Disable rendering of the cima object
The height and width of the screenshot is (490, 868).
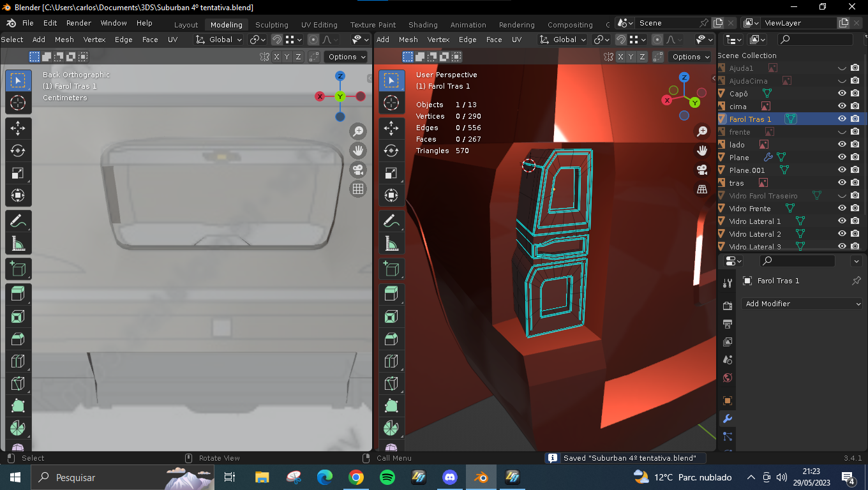click(x=855, y=107)
